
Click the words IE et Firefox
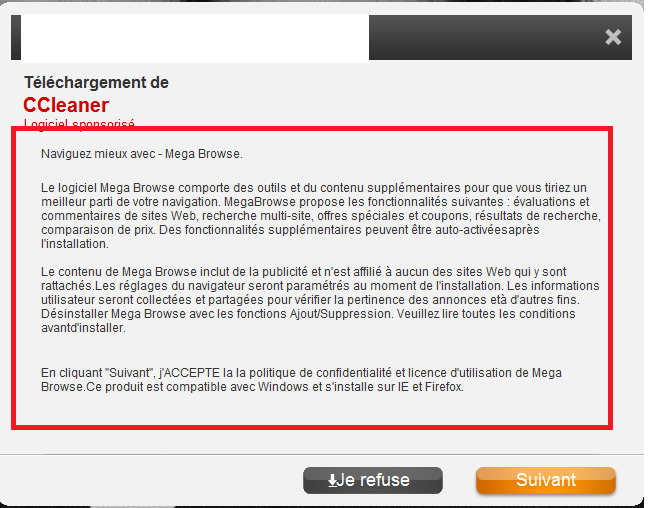pos(430,387)
